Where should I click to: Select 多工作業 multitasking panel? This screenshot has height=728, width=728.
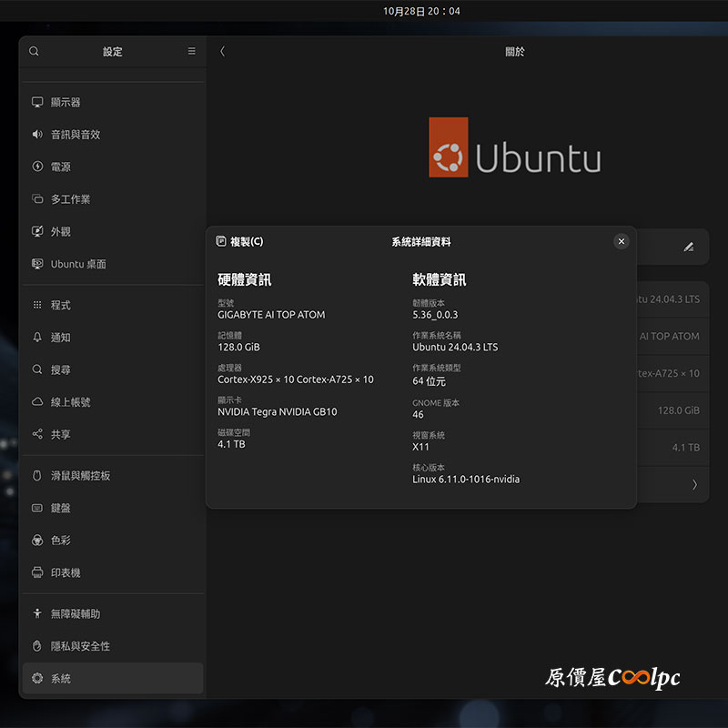coord(70,199)
